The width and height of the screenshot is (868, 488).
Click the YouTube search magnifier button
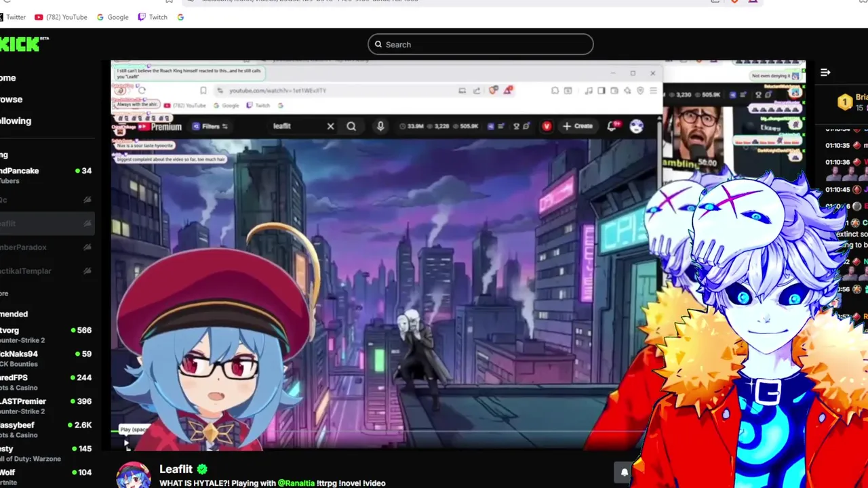pyautogui.click(x=351, y=126)
